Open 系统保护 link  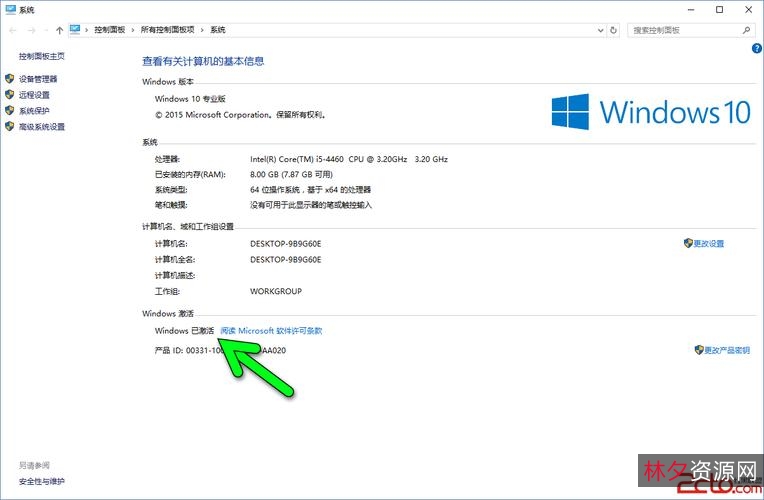click(x=34, y=111)
